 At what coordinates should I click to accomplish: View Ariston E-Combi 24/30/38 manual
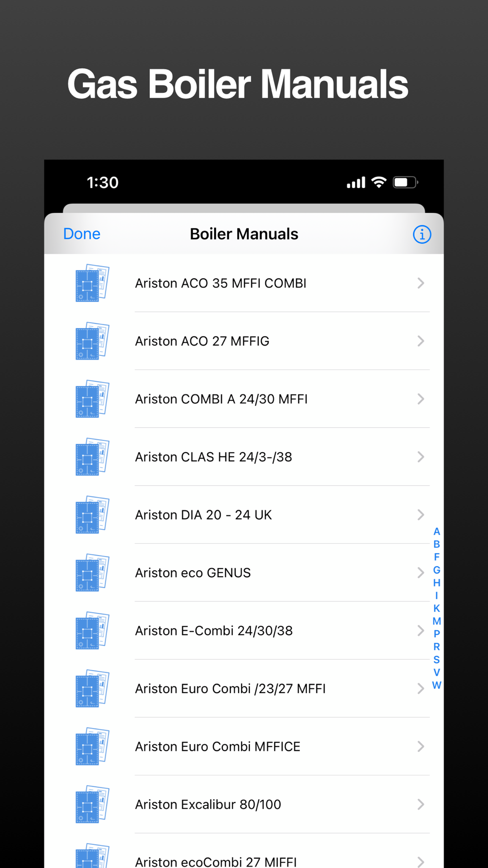tap(244, 631)
